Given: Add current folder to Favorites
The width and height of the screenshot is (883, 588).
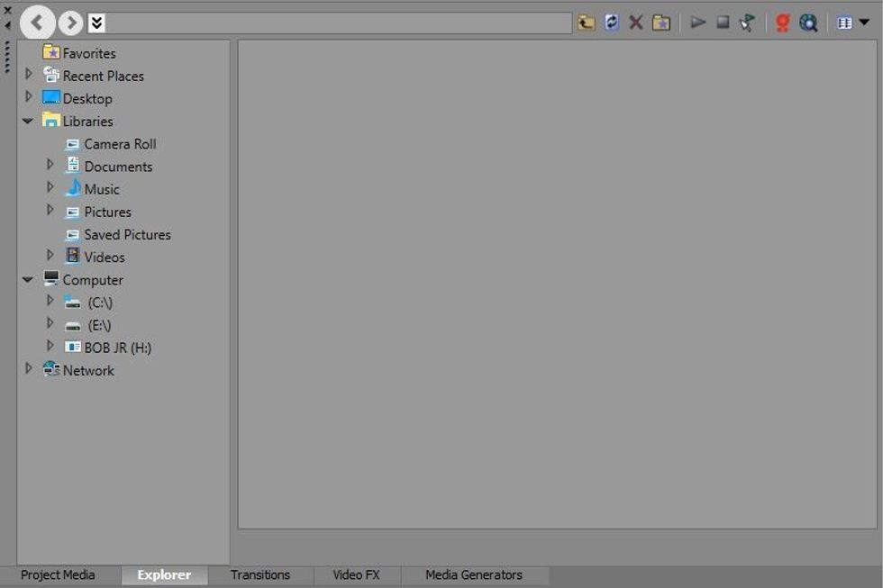Looking at the screenshot, I should pos(660,22).
